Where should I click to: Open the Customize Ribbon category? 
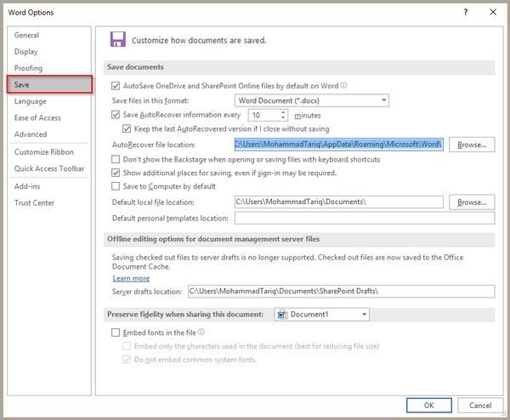(44, 152)
